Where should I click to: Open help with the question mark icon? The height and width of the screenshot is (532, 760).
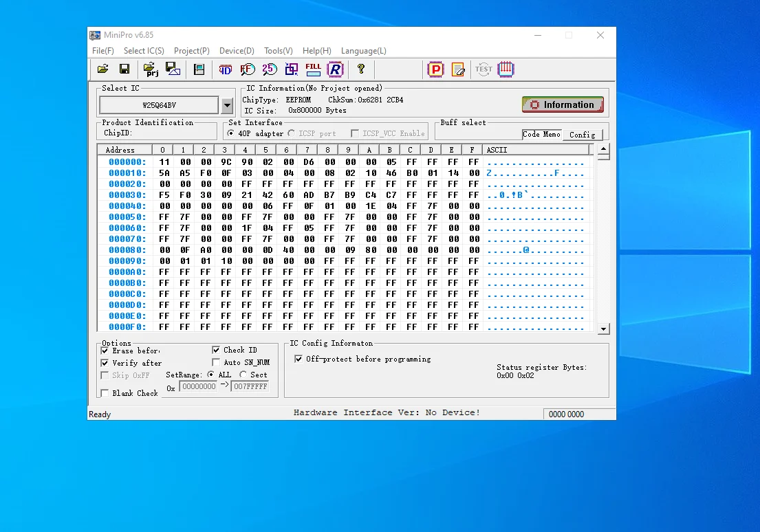(x=360, y=69)
